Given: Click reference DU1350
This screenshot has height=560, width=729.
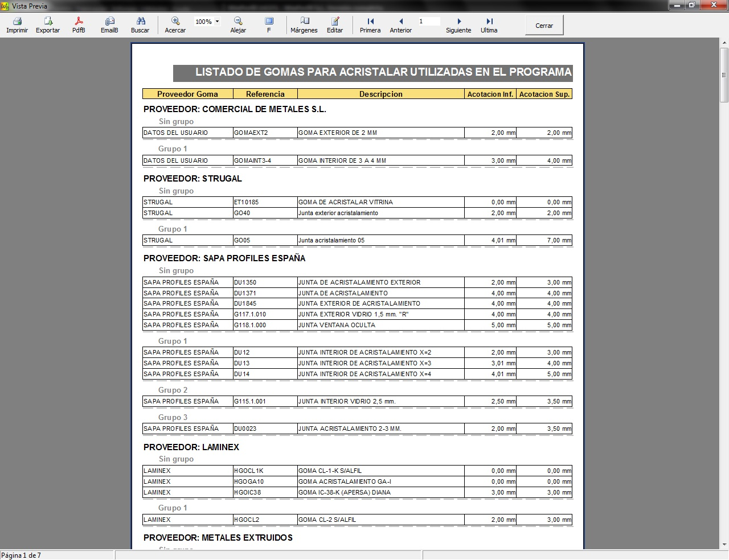Looking at the screenshot, I should (x=245, y=282).
